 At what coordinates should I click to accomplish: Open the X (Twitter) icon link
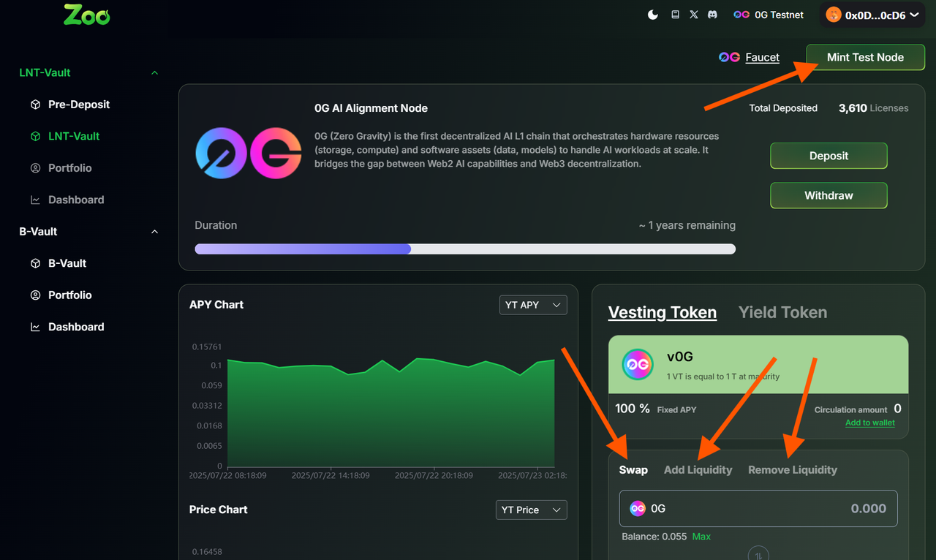pyautogui.click(x=694, y=15)
